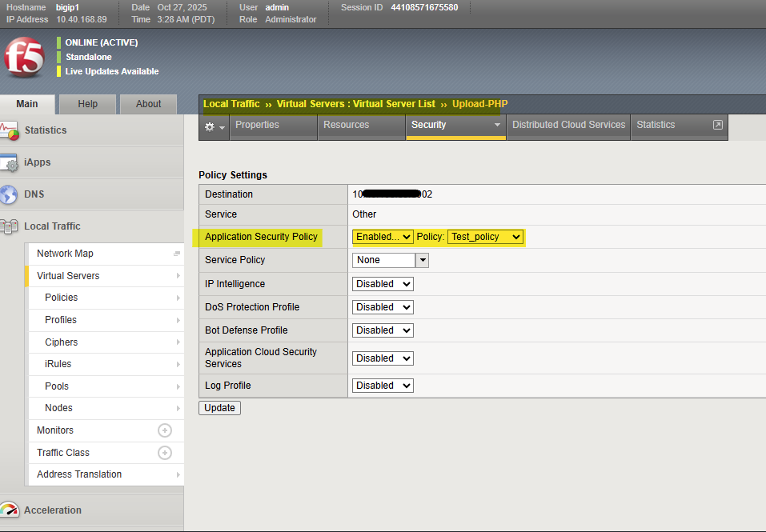
Task: Select Pools in the Local Traffic menu
Action: tap(57, 386)
